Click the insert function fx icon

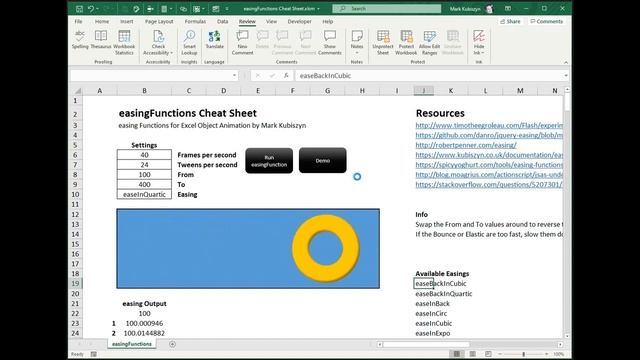click(286, 76)
